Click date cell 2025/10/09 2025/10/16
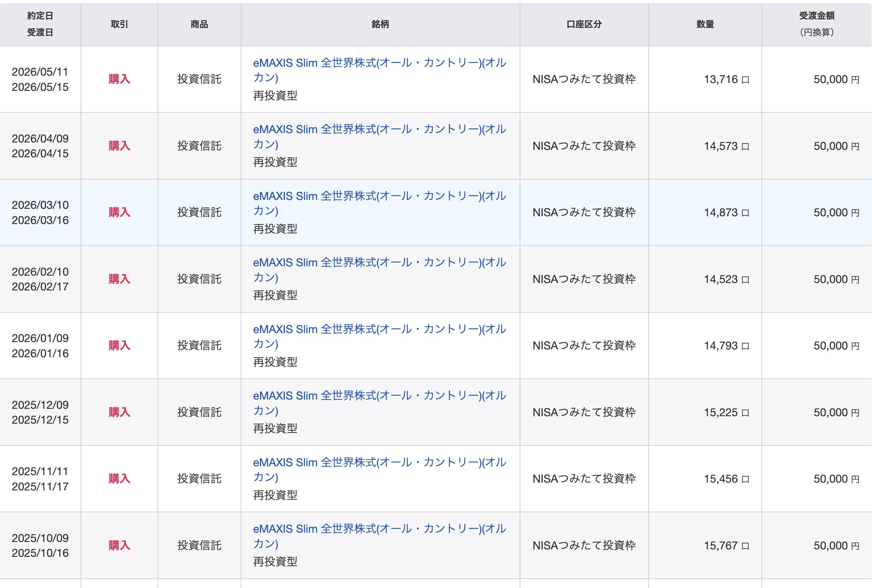The image size is (895, 588). coord(40,545)
